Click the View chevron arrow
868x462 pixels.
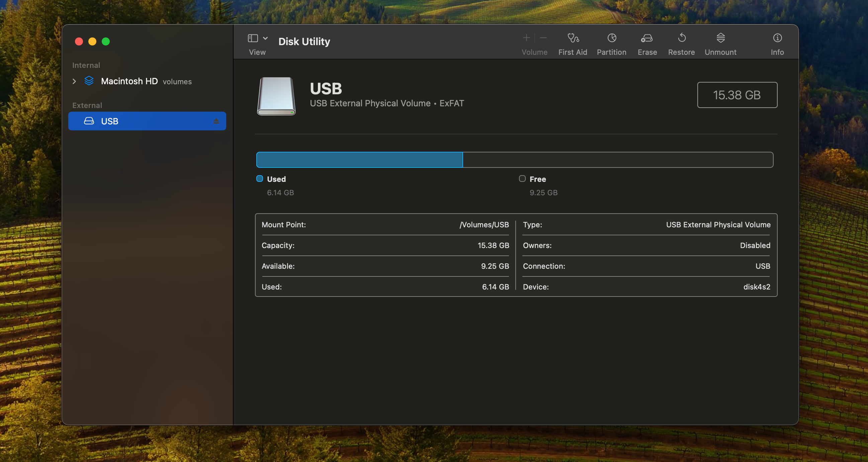[x=265, y=38]
